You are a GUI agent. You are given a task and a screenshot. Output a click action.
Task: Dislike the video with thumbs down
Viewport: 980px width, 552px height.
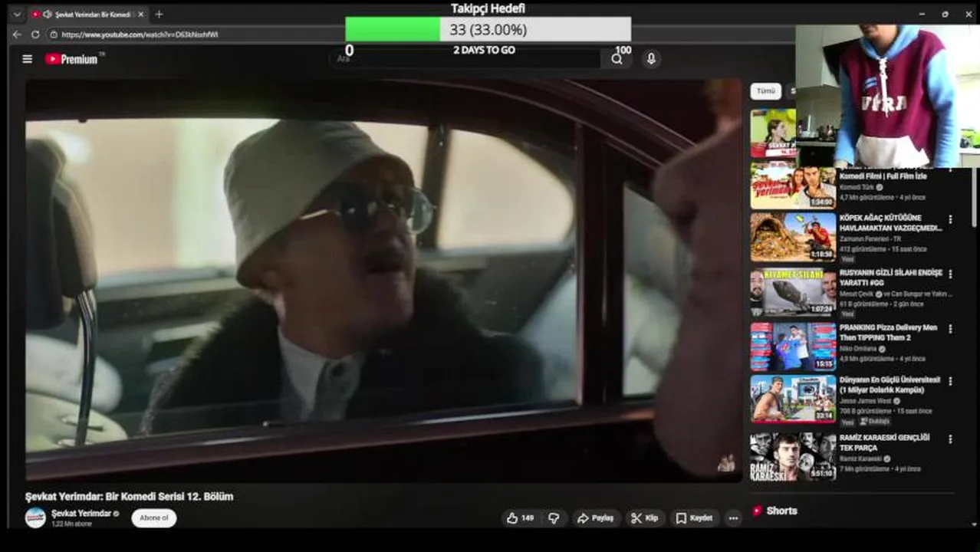[554, 518]
